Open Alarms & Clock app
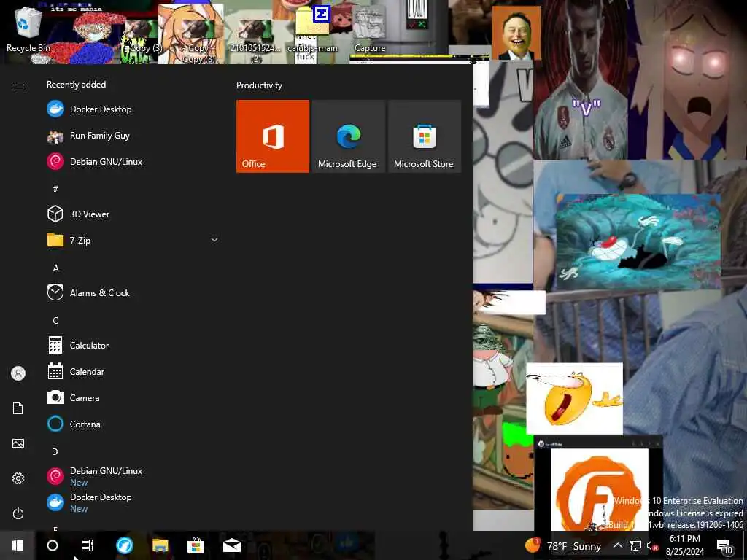 [x=133, y=293]
